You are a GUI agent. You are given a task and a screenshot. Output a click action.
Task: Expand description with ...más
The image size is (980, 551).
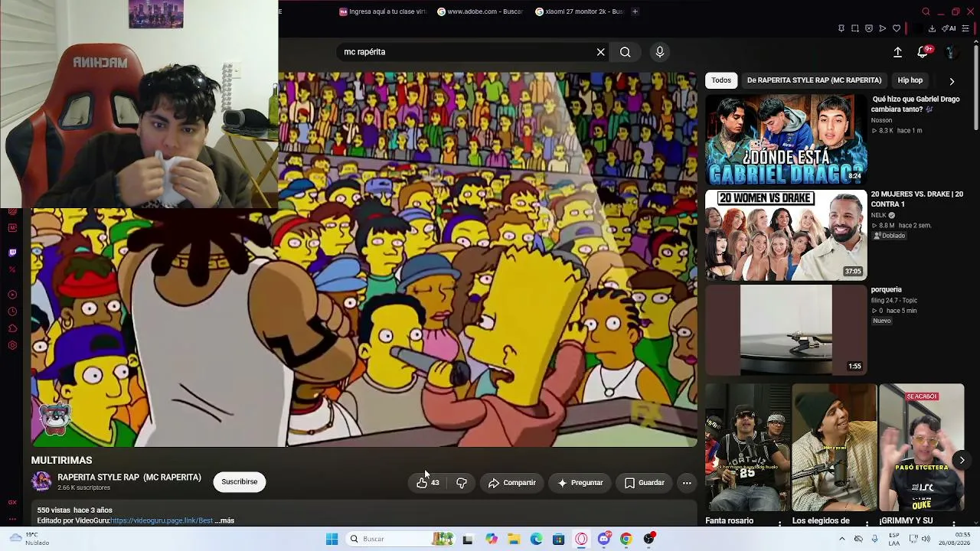[225, 520]
